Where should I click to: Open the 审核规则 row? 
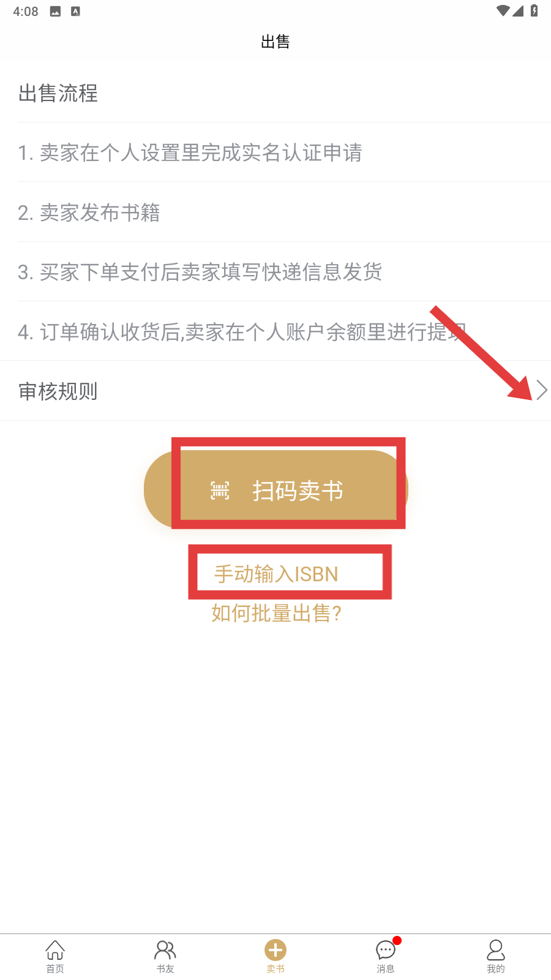coord(275,391)
